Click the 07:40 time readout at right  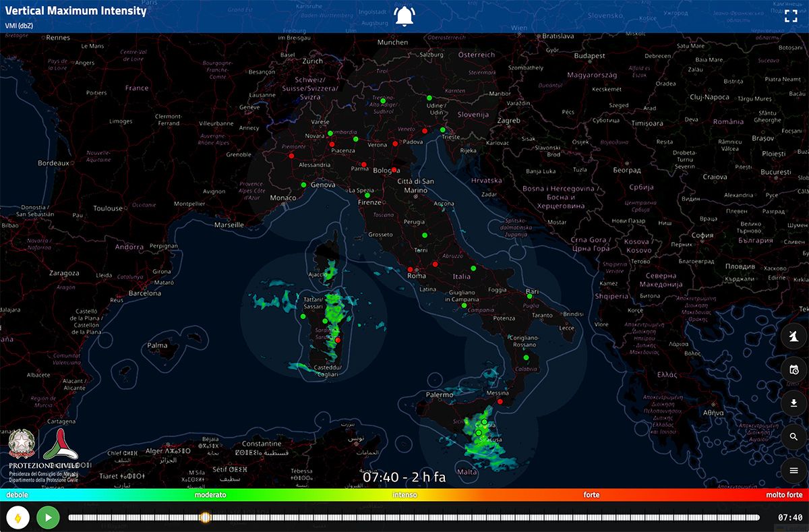[x=789, y=518]
